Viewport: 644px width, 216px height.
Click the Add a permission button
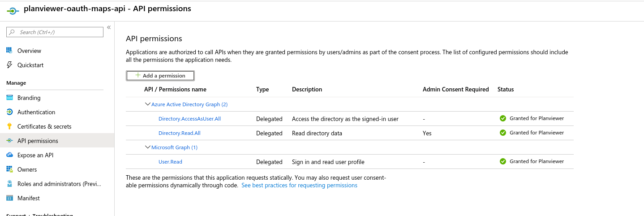160,76
